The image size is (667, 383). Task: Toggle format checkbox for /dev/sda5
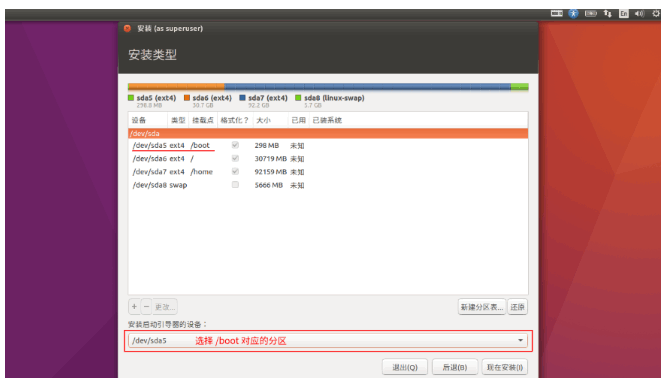(x=235, y=145)
